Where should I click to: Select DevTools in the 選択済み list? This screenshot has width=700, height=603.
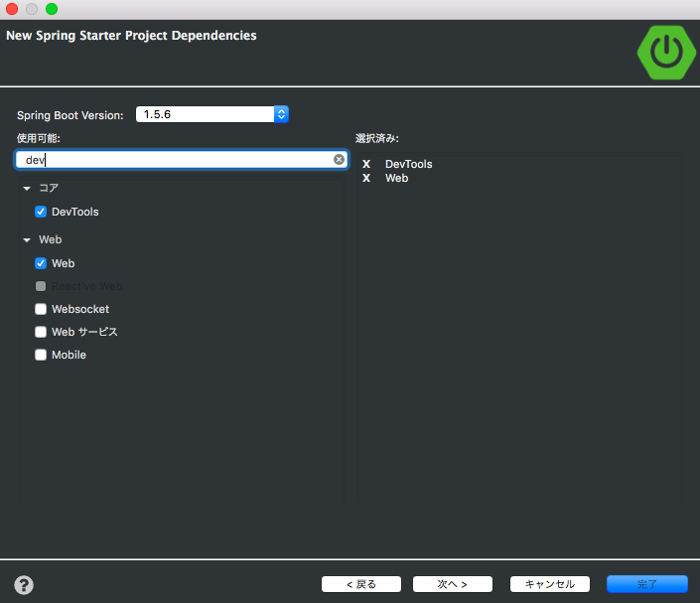[408, 164]
